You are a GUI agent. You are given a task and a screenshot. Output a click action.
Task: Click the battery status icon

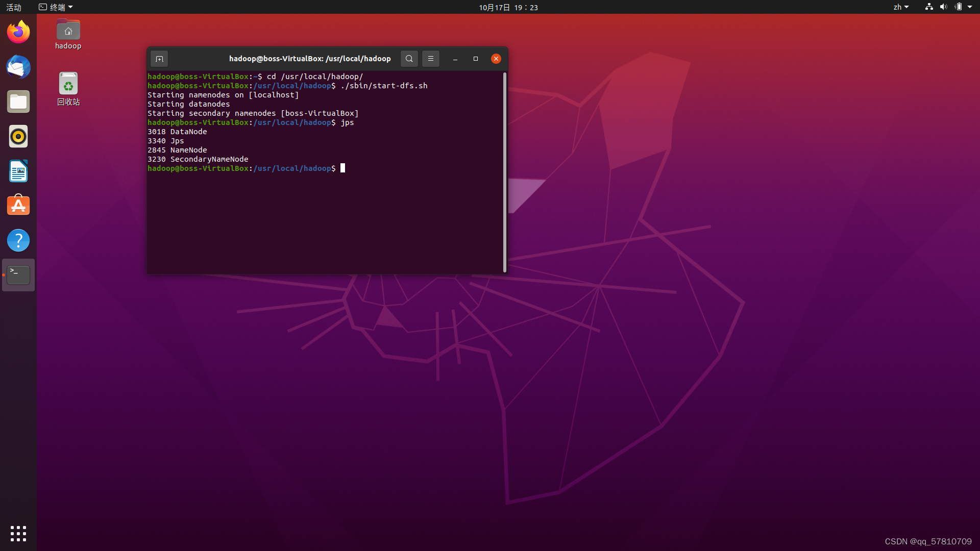click(x=958, y=7)
